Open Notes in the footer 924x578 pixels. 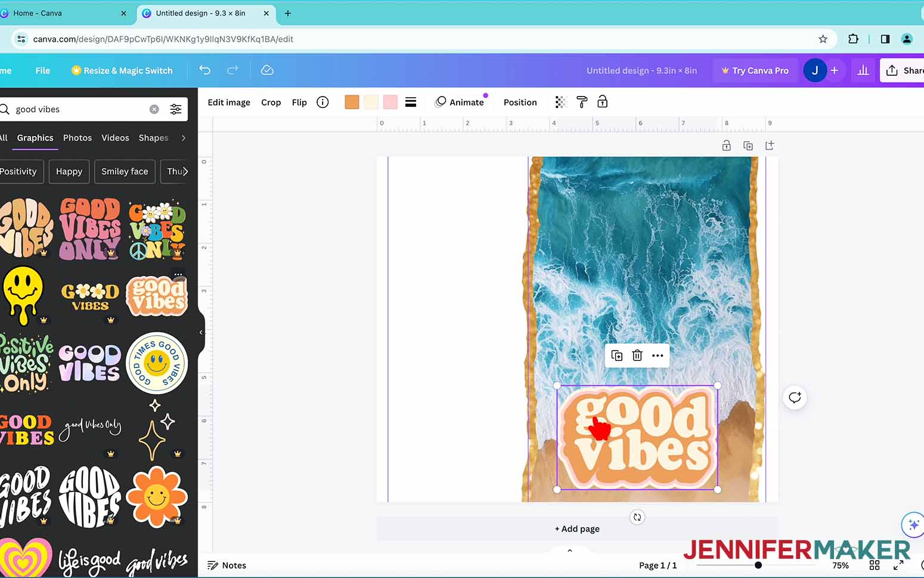pyautogui.click(x=227, y=565)
